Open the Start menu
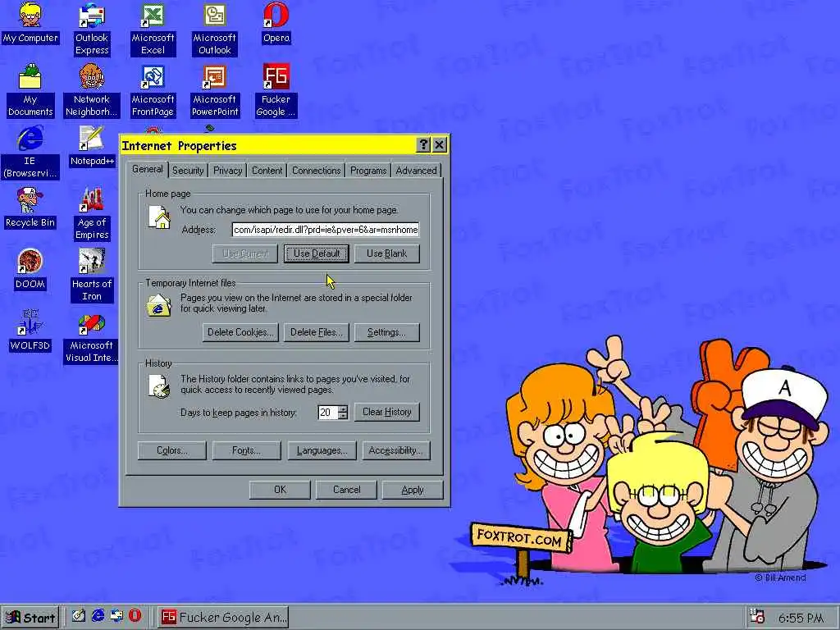 click(30, 617)
